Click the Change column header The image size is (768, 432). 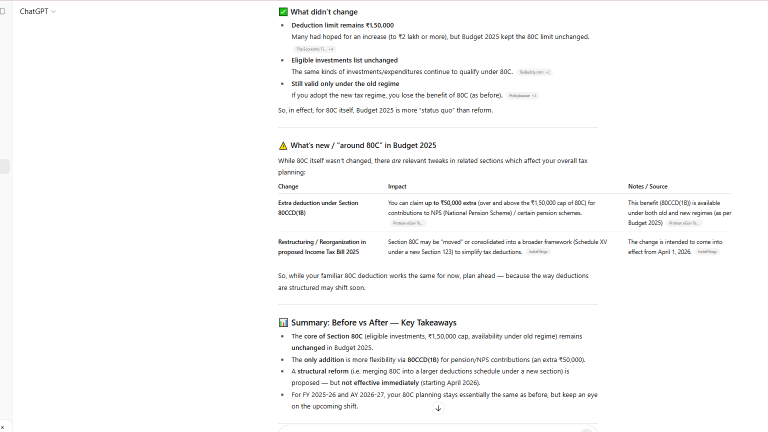coord(288,186)
